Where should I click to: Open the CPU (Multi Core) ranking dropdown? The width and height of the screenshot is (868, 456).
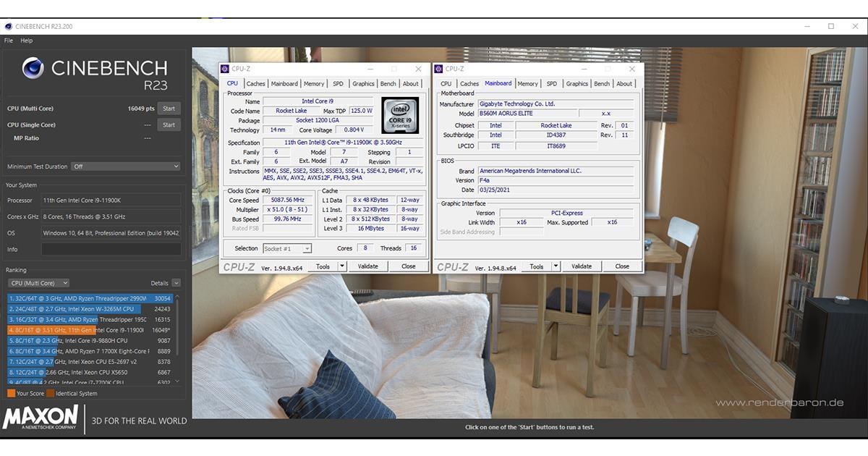[x=38, y=283]
